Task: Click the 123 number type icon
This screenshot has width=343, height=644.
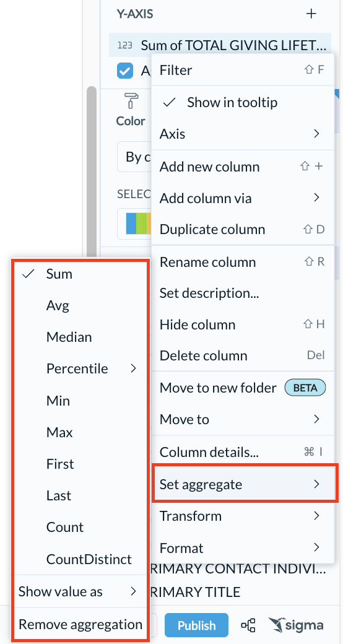Action: click(x=125, y=45)
